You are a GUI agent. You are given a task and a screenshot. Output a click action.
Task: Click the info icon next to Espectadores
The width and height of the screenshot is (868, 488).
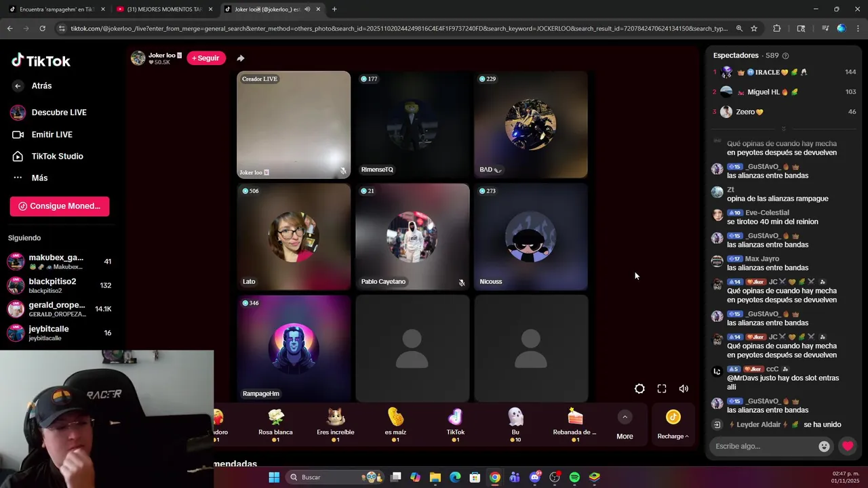tap(785, 56)
